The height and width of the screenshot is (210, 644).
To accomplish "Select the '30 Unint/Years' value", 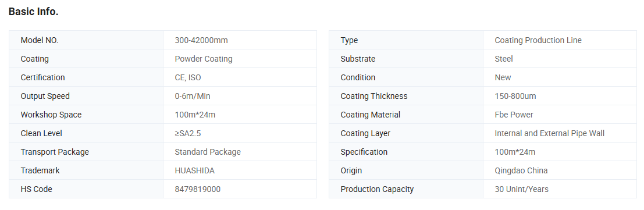I will coord(522,189).
